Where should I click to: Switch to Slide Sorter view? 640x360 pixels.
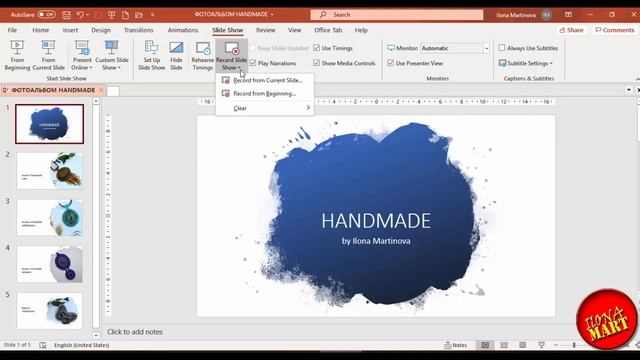point(504,345)
